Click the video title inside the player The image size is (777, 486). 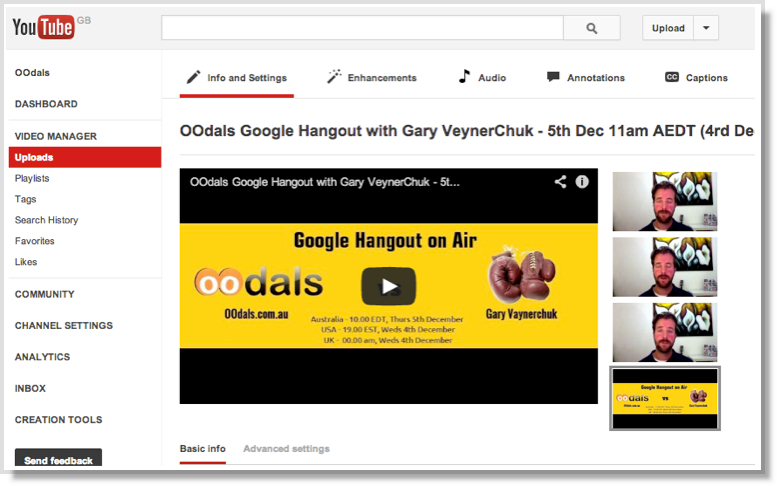point(325,182)
